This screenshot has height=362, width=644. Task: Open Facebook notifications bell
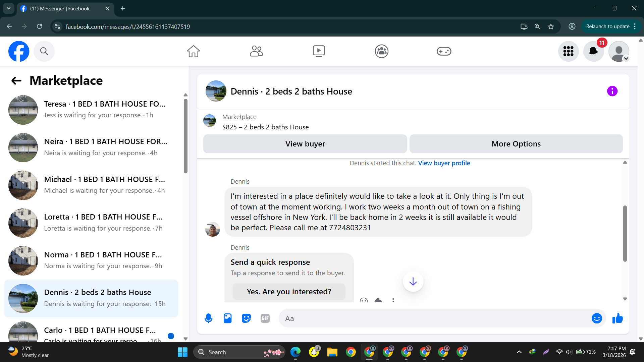[593, 51]
